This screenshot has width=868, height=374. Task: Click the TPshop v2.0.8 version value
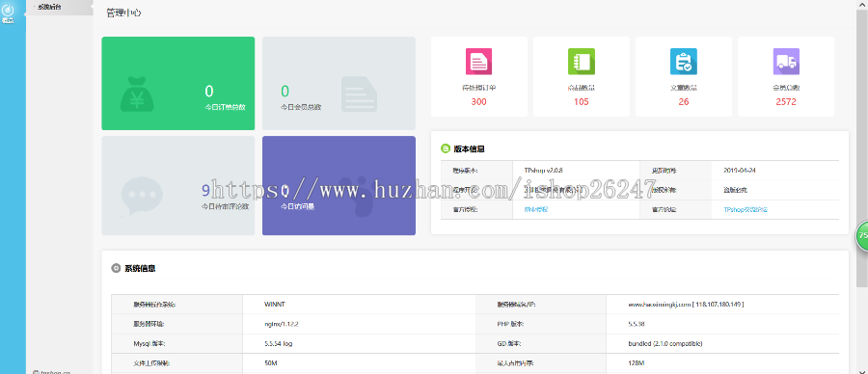(544, 171)
